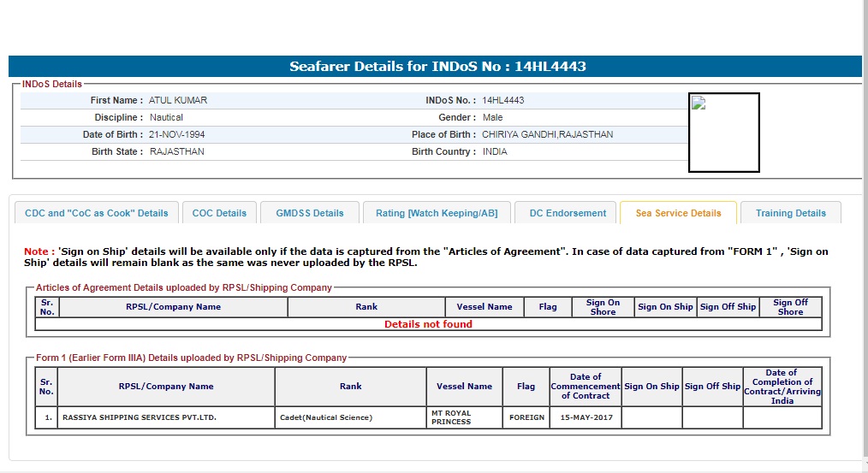Switch to the COC Details tab

point(219,213)
